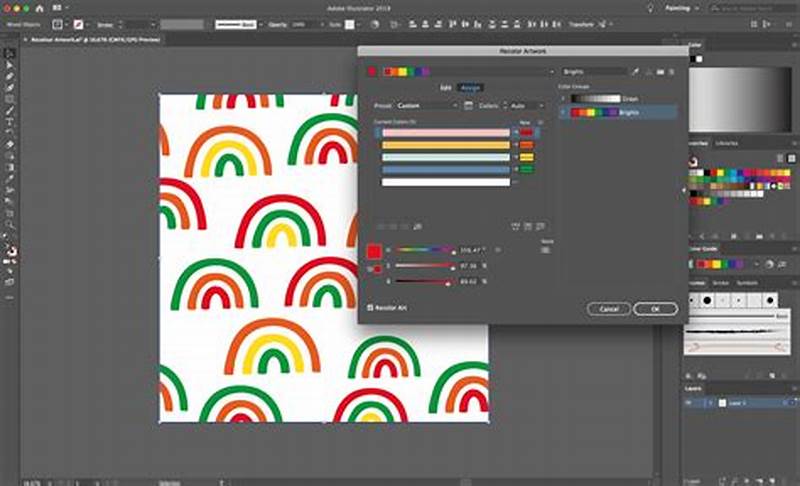
Task: Click the swatch library icon under None
Action: click(545, 250)
